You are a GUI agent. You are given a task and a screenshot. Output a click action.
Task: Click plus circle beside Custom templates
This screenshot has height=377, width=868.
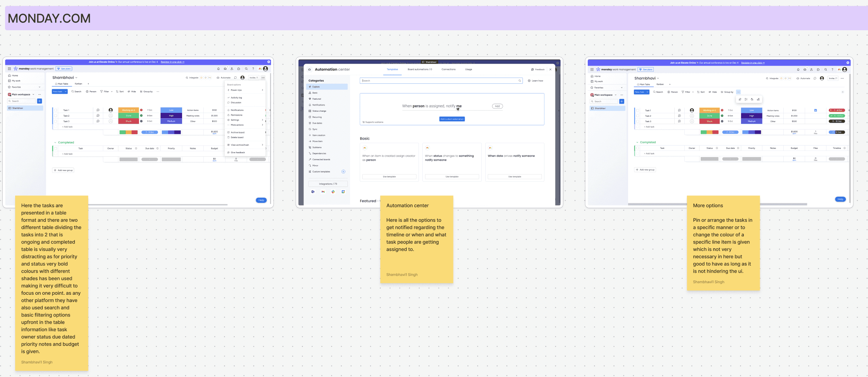coord(343,171)
